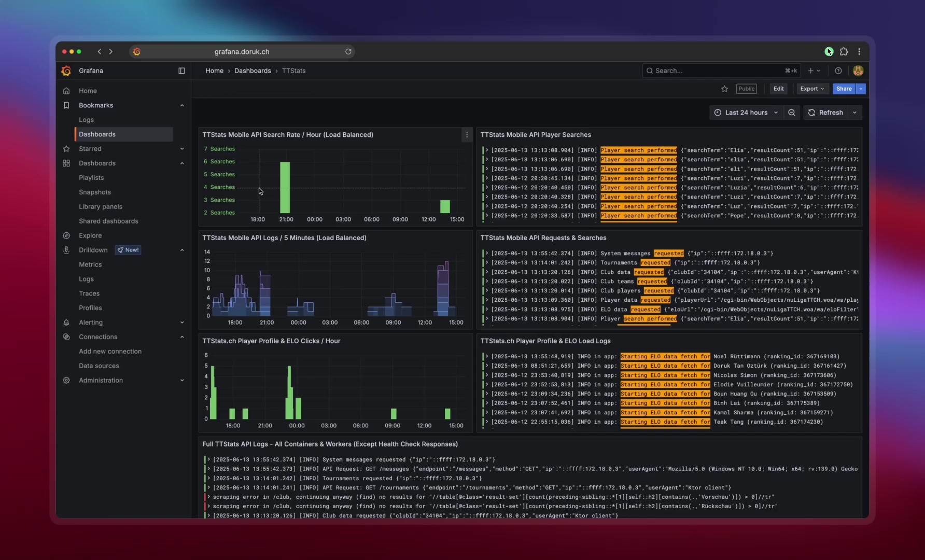Click the Home sidebar icon
This screenshot has height=560, width=925.
pyautogui.click(x=66, y=91)
